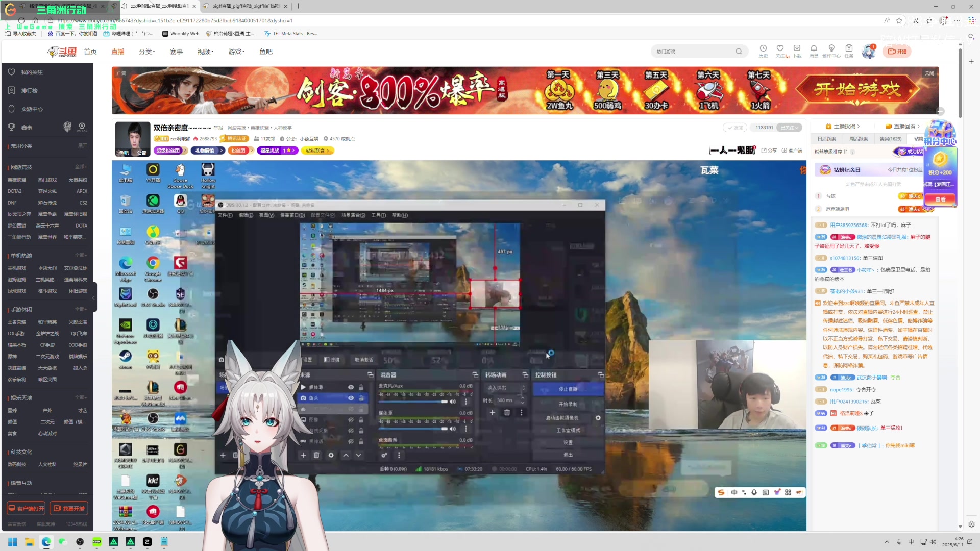Toggle the lock on 图像 source
The image size is (980, 551).
361,420
